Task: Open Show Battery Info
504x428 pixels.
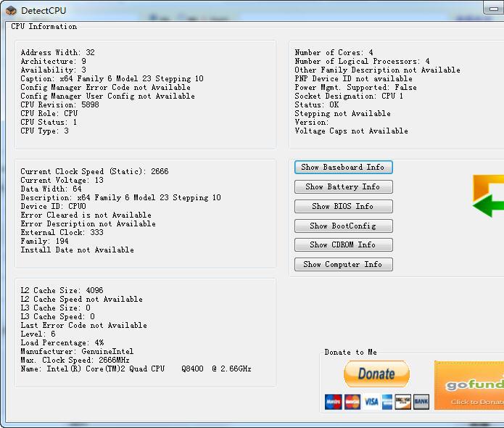Action: tap(343, 186)
